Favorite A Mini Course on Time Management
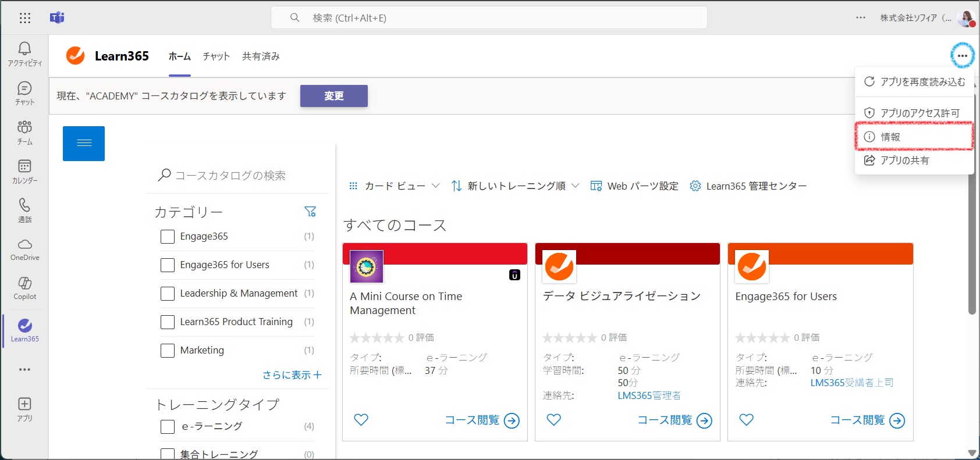 361,419
